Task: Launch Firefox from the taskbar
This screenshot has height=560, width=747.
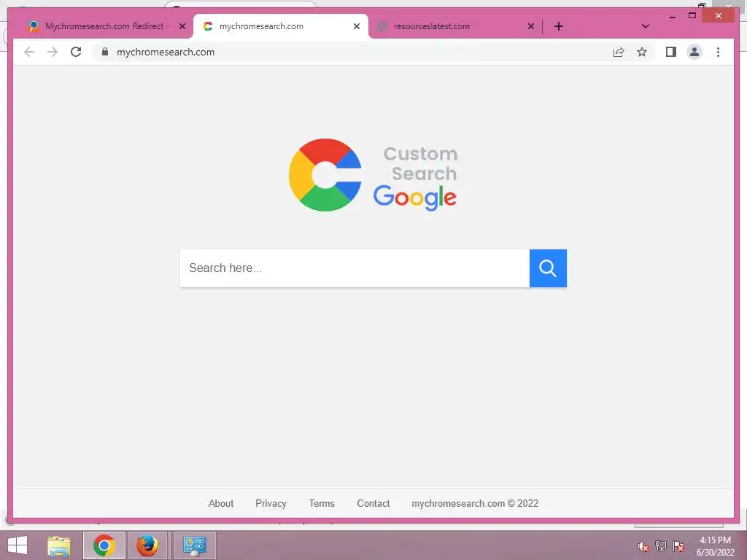Action: tap(147, 545)
